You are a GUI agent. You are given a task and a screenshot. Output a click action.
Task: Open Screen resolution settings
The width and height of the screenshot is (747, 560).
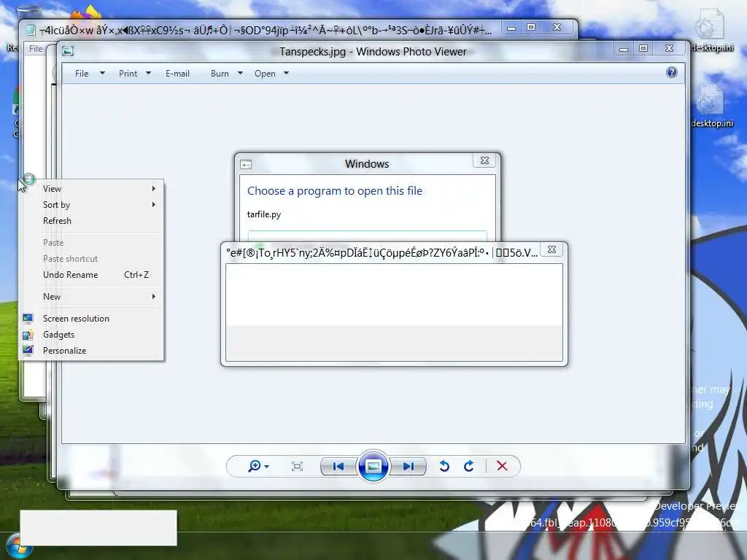tap(92, 319)
